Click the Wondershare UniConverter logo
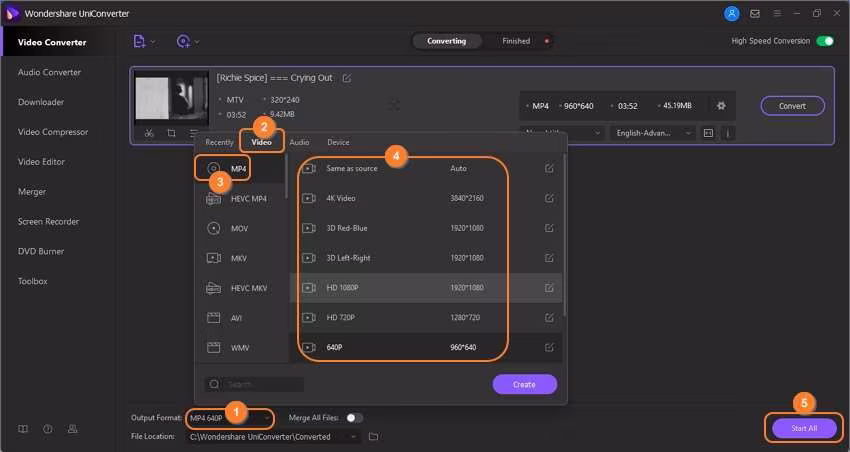The image size is (850, 452). [11, 14]
